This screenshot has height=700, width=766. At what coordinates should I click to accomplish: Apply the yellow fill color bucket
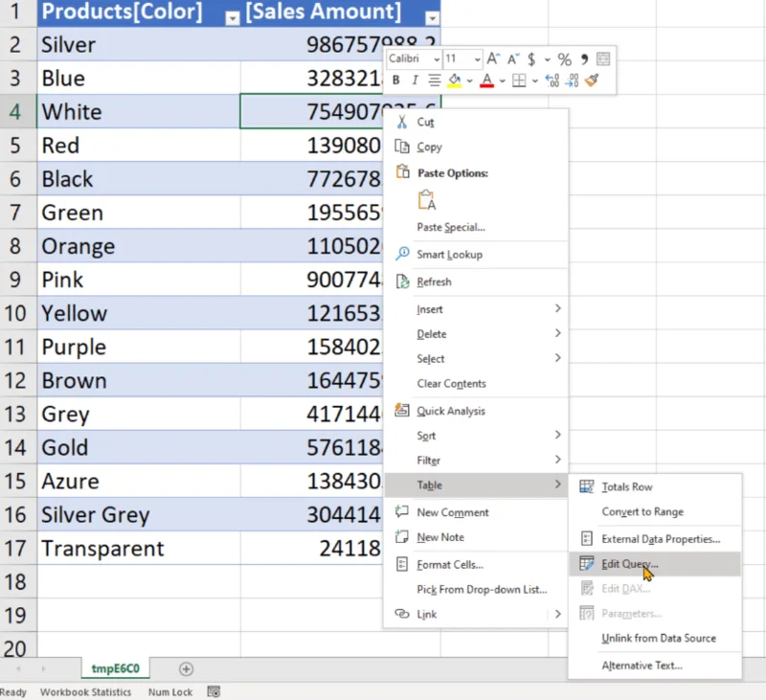454,80
